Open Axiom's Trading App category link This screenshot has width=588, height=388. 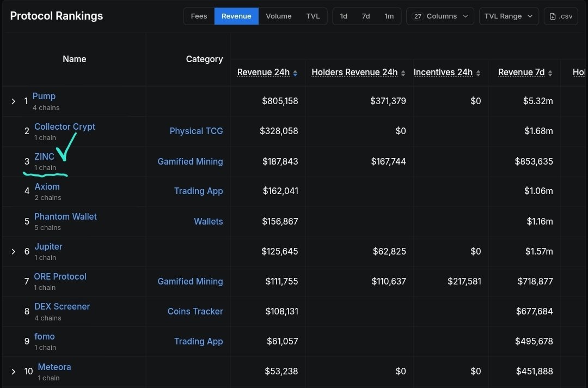(198, 191)
